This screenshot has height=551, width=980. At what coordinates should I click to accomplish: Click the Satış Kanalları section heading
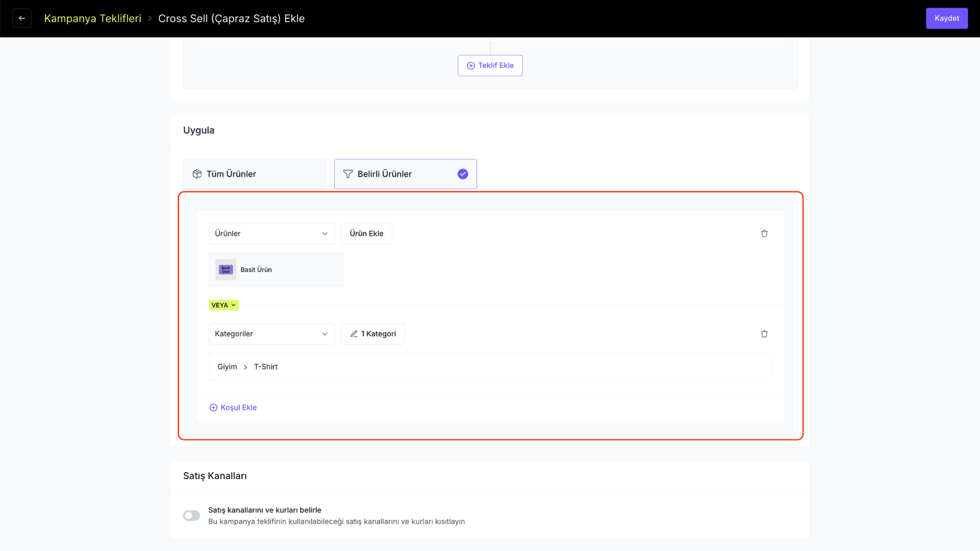click(215, 476)
